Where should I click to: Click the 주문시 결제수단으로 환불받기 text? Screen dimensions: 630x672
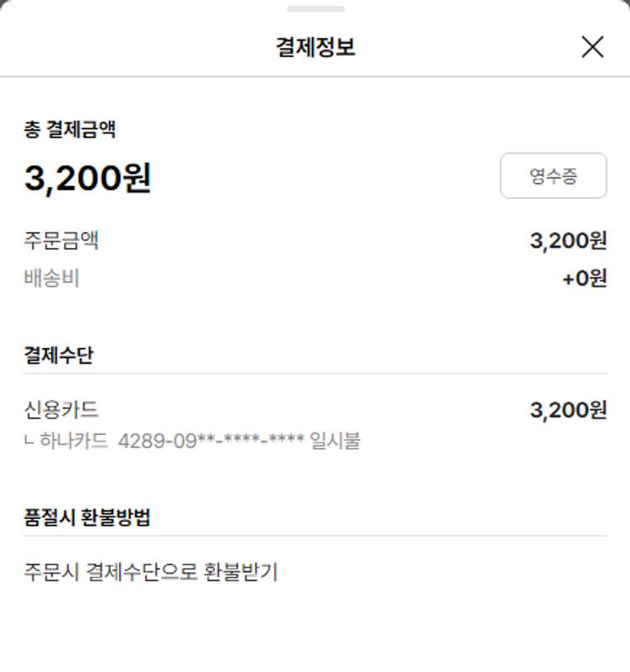pyautogui.click(x=151, y=573)
